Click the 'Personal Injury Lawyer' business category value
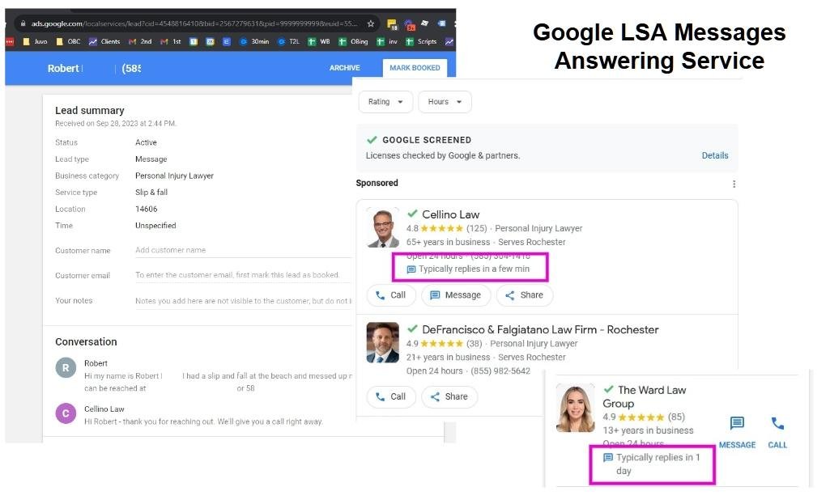This screenshot has height=504, width=830. tap(174, 176)
